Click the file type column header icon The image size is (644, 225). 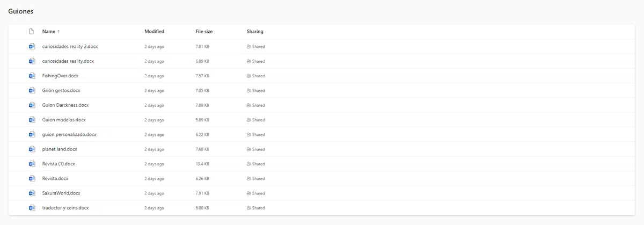click(x=32, y=32)
